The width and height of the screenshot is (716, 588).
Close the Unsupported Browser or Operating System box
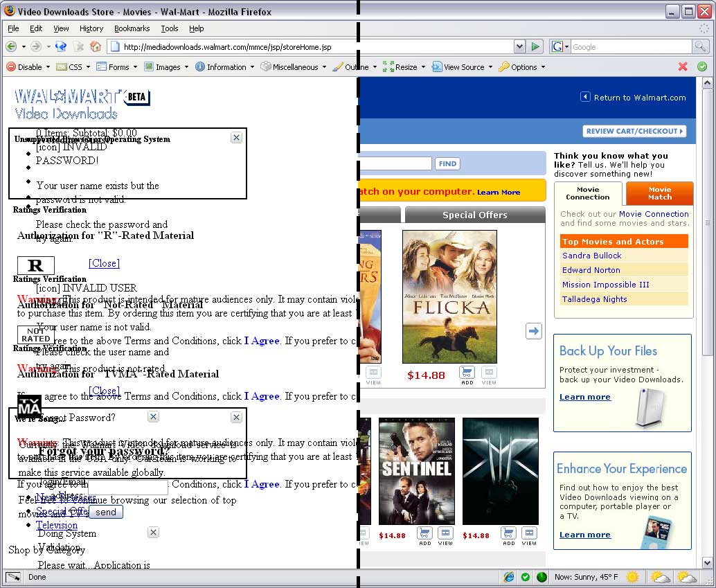tap(236, 138)
